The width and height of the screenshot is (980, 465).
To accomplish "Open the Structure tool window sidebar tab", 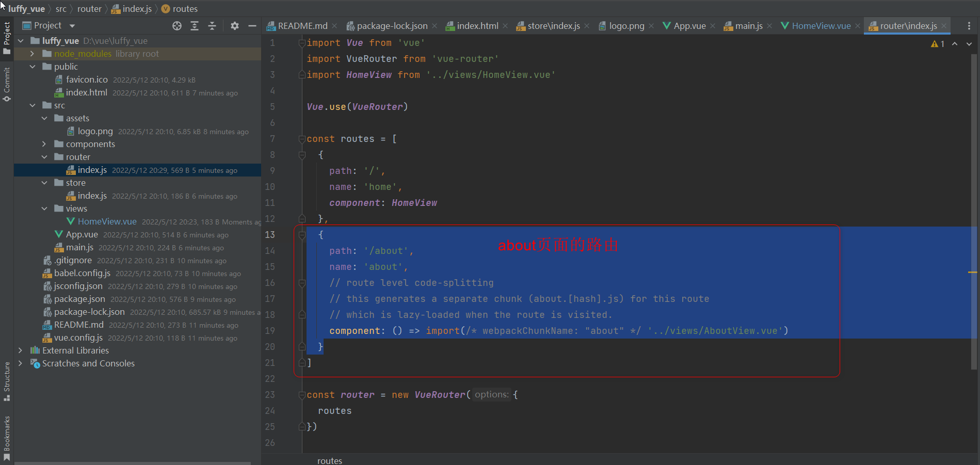I will click(7, 381).
